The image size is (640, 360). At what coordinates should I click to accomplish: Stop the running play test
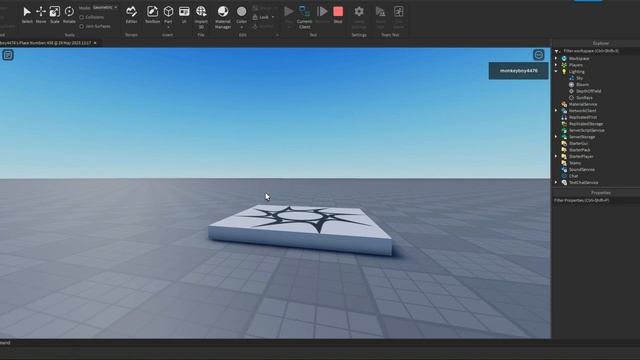tap(338, 15)
